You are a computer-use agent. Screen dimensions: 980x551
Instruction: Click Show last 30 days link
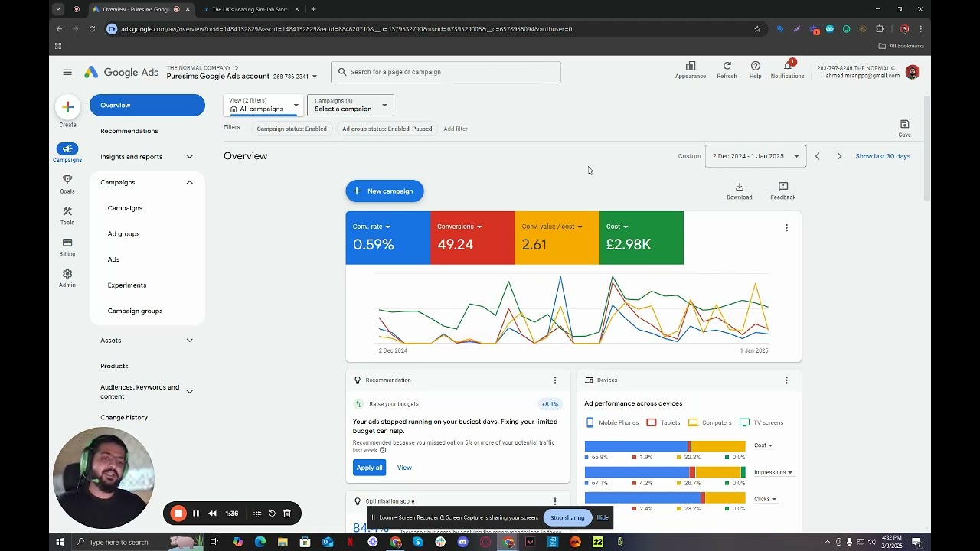[883, 156]
